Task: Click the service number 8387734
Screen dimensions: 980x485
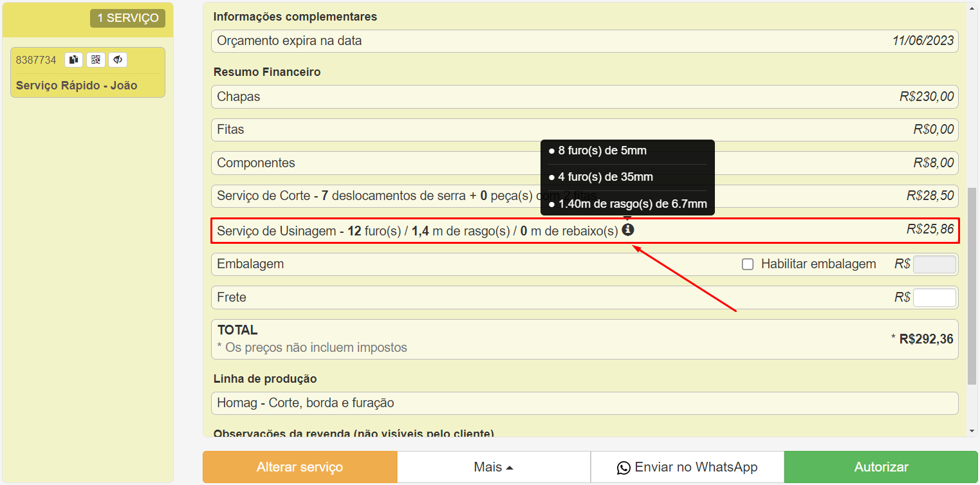Action: coord(36,60)
